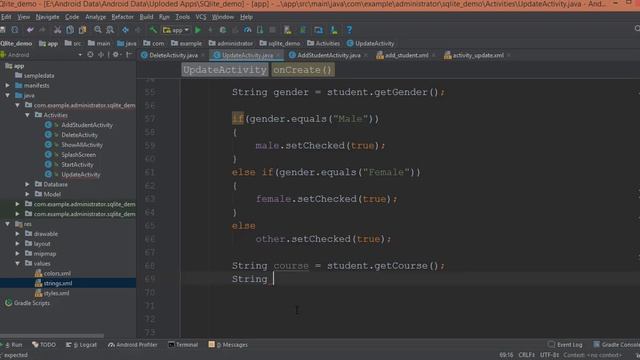Expand the Model package
This screenshot has height=360, width=640.
[27, 194]
